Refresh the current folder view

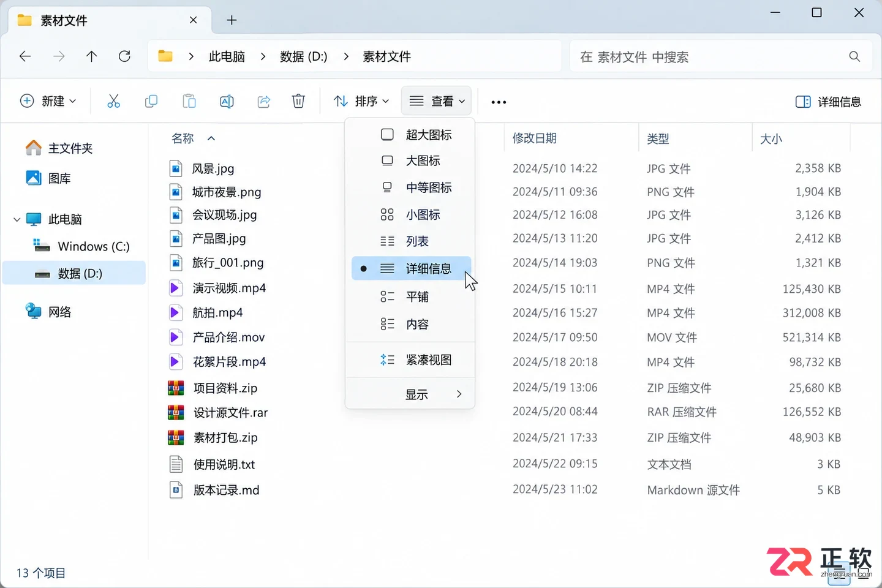tap(124, 56)
